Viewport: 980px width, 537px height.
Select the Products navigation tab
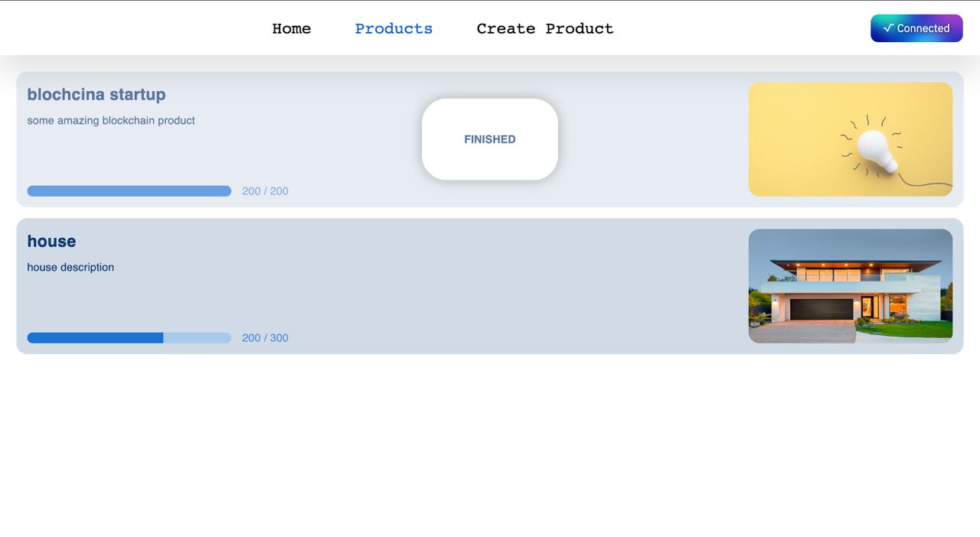[x=394, y=28]
